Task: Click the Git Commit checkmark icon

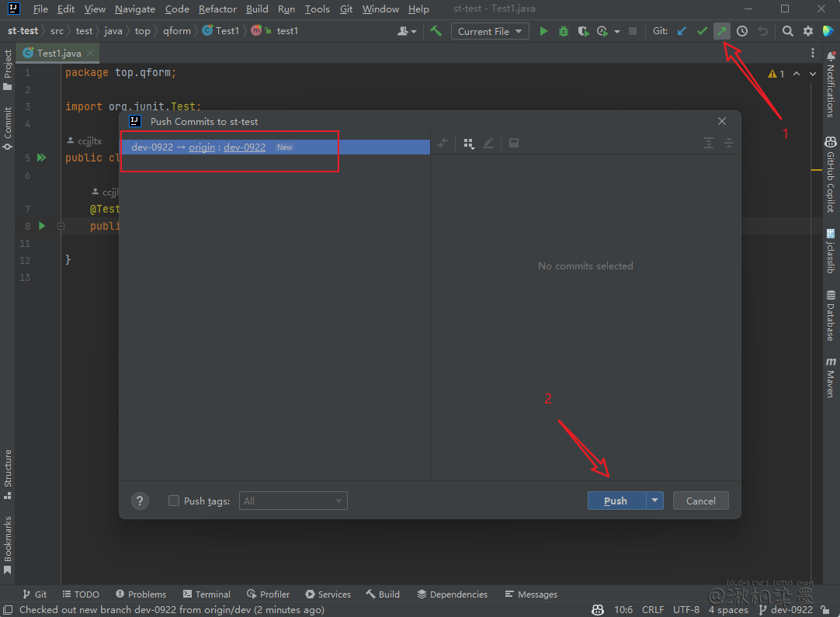Action: point(702,31)
